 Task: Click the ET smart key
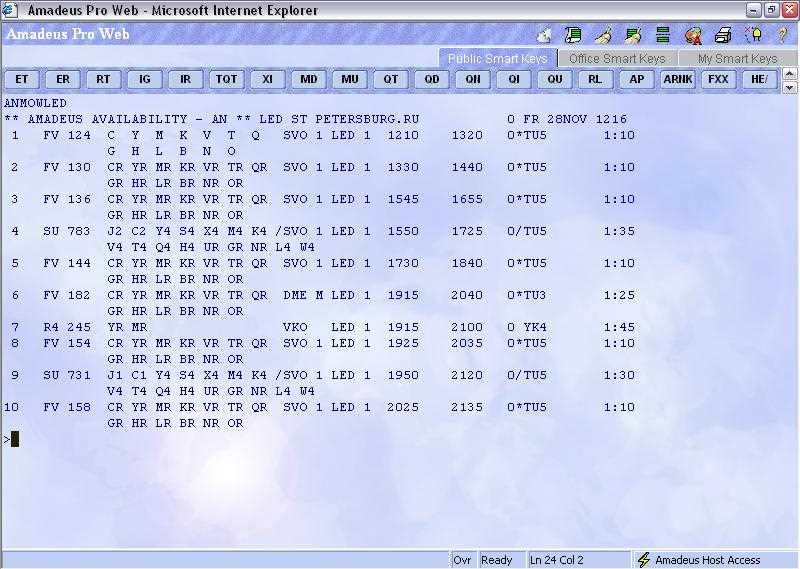click(22, 79)
